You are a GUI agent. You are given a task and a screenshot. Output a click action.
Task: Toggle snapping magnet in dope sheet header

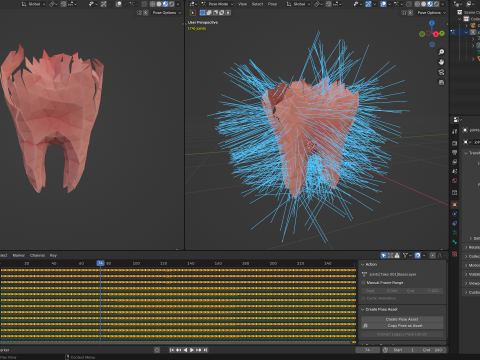tap(418, 255)
